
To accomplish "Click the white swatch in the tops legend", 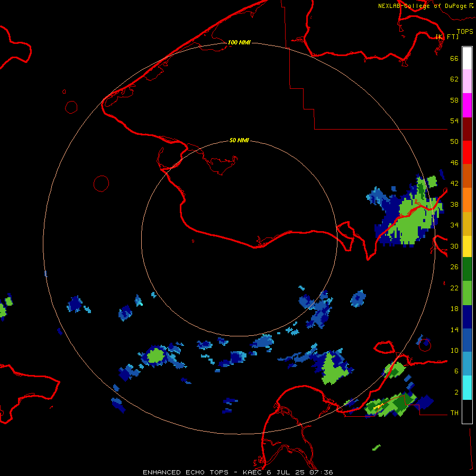I will pos(467,58).
